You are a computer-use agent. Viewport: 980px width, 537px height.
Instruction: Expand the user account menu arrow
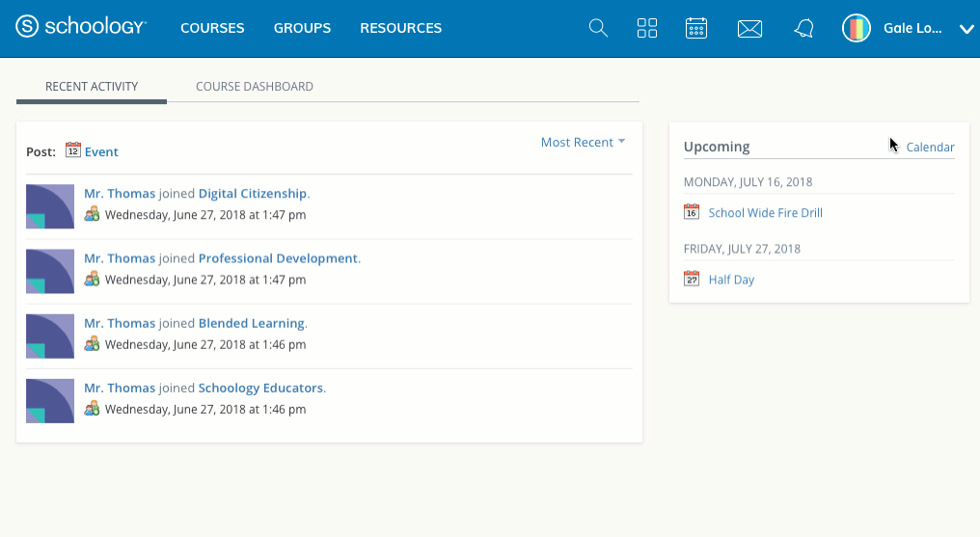click(966, 30)
